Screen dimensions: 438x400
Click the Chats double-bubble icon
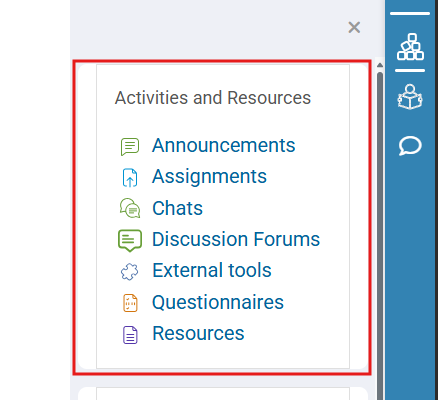pos(130,208)
